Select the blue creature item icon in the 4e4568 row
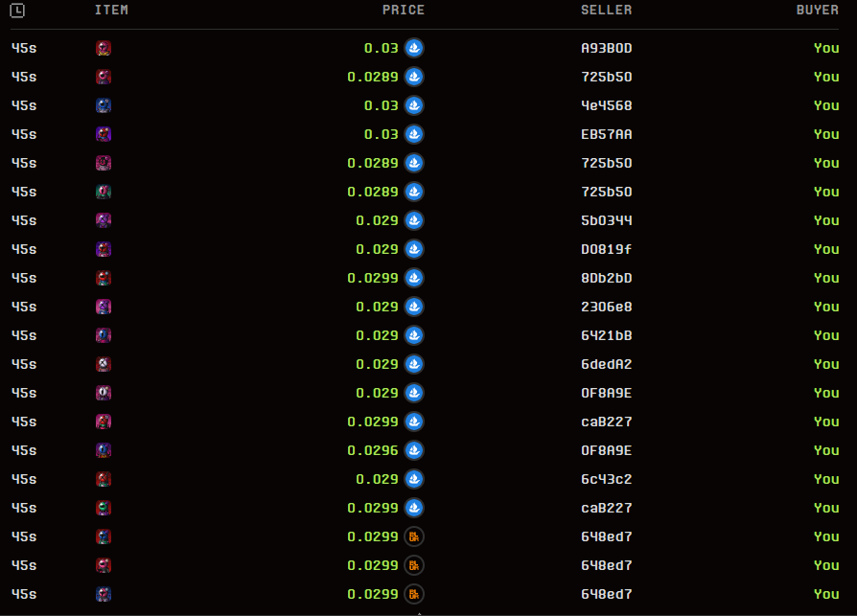Screen dimensions: 857x616 tap(103, 105)
